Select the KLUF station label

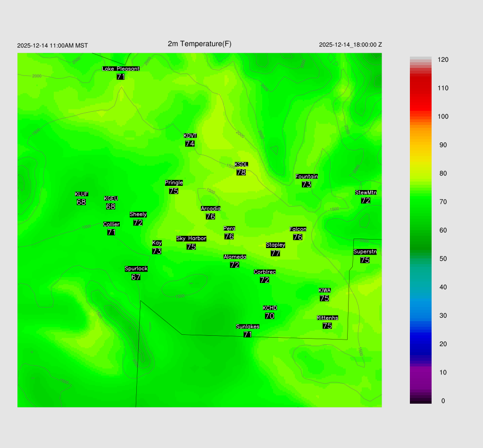click(82, 194)
